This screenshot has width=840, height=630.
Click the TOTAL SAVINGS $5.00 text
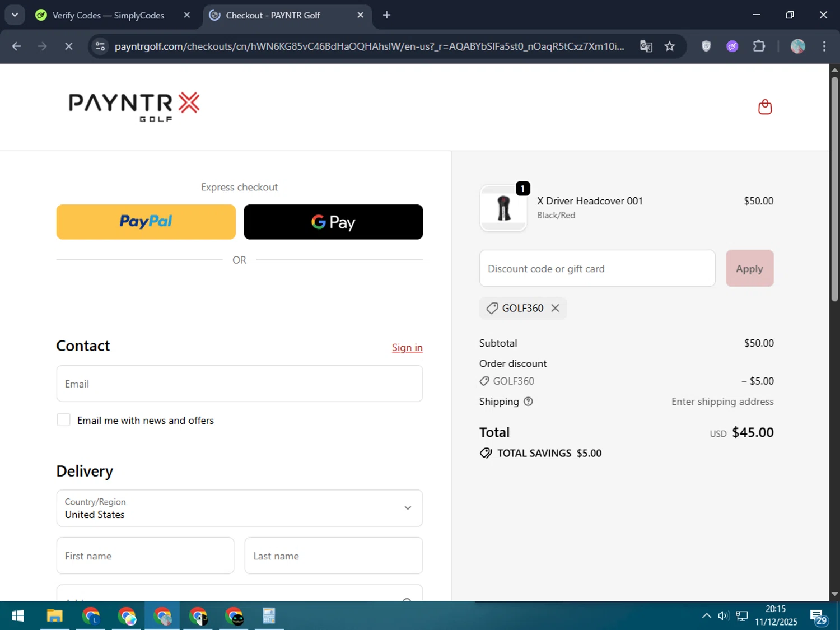tap(549, 453)
